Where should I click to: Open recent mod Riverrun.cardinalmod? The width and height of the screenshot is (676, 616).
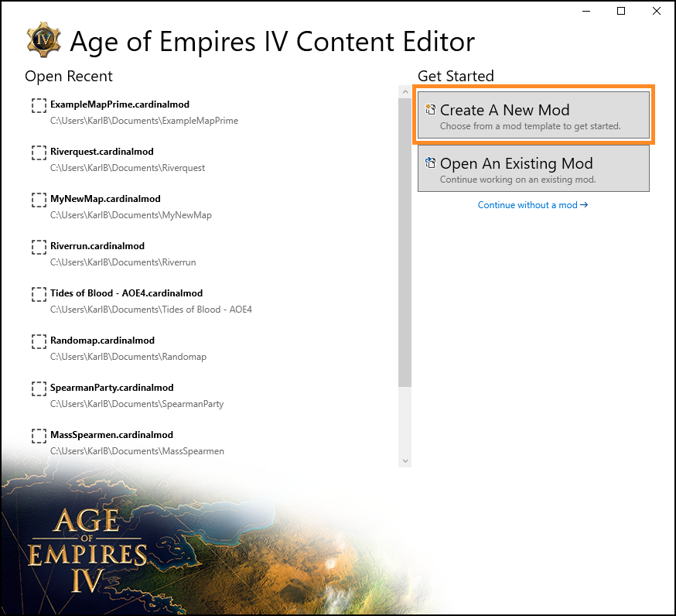pos(97,246)
